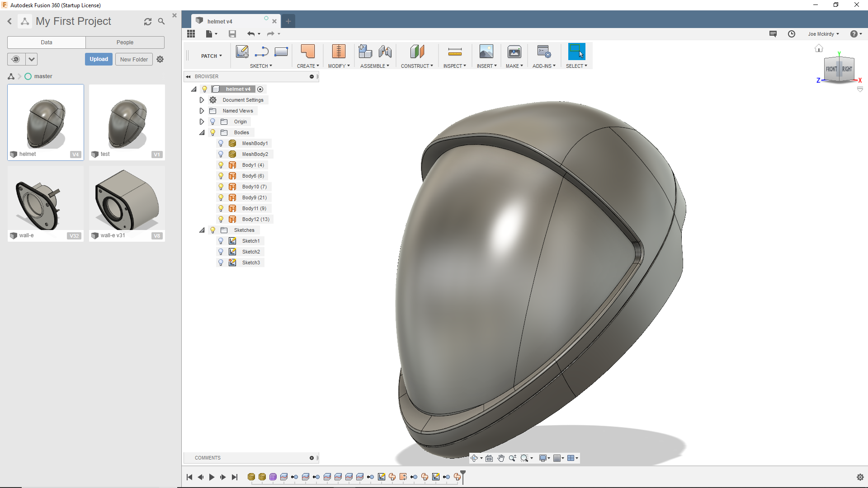Click the Inspect measure icon
The height and width of the screenshot is (488, 868).
(455, 52)
